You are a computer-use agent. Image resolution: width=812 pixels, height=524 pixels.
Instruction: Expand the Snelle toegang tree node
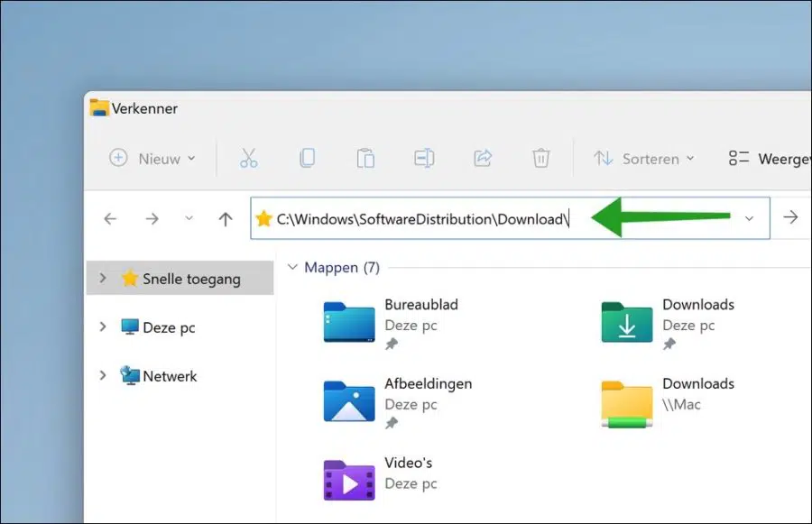point(103,278)
